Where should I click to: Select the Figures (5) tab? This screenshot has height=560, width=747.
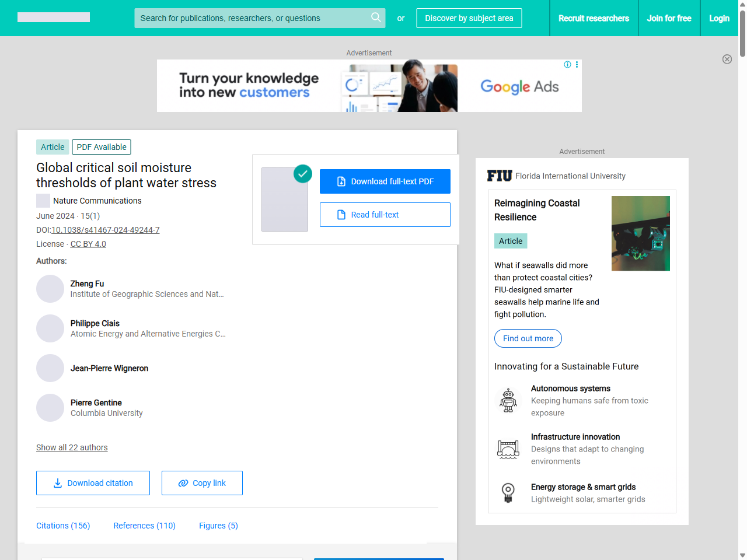[x=218, y=526]
